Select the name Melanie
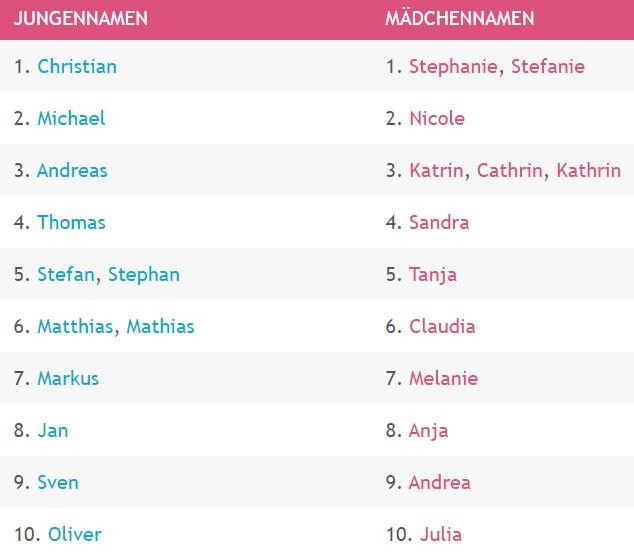The width and height of the screenshot is (634, 557). tap(443, 379)
